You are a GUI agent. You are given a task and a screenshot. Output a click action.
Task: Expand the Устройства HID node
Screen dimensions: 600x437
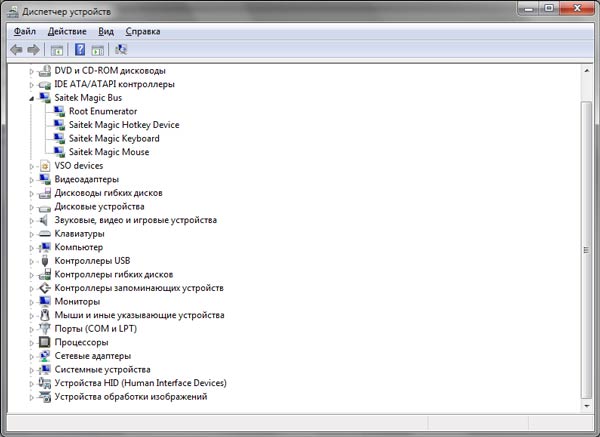pos(31,383)
